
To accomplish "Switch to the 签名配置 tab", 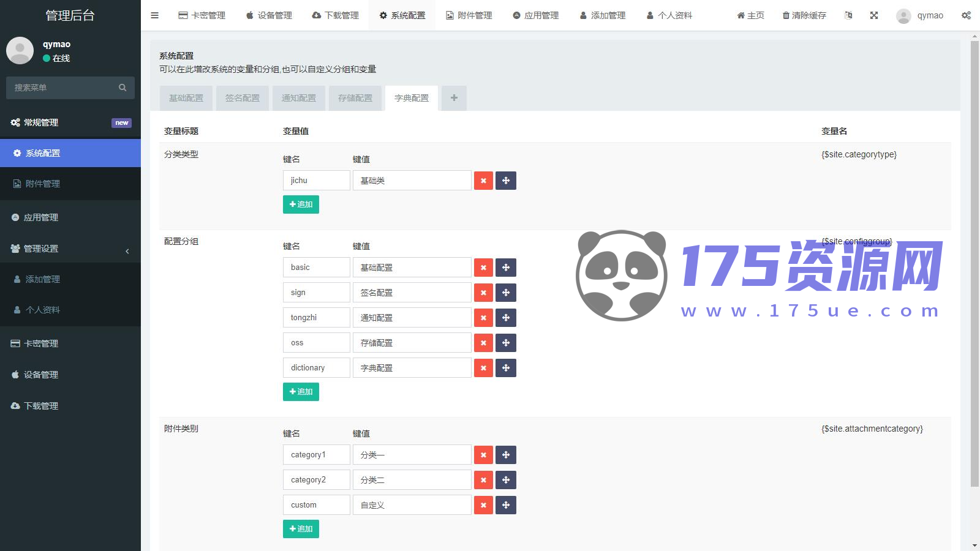I will pyautogui.click(x=243, y=98).
